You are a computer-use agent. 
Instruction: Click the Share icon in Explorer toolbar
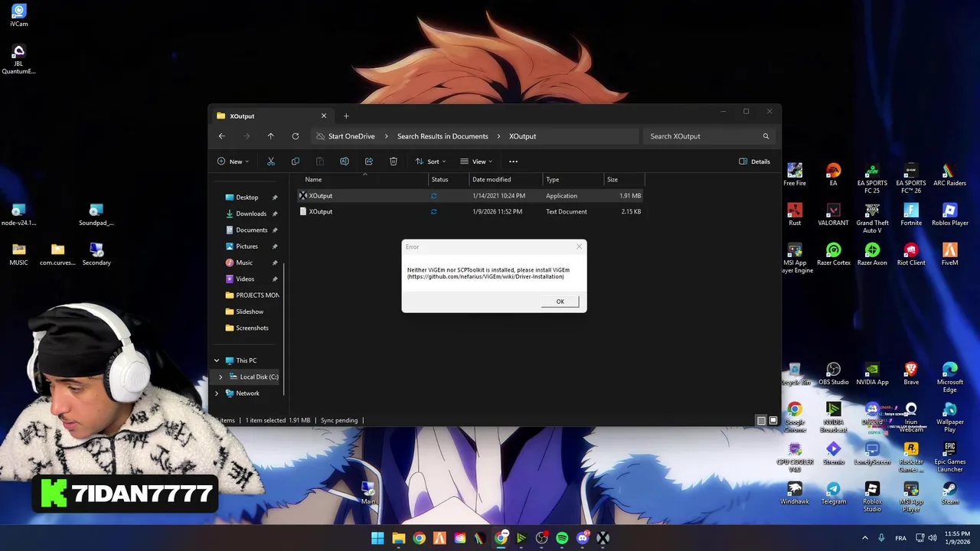[368, 161]
